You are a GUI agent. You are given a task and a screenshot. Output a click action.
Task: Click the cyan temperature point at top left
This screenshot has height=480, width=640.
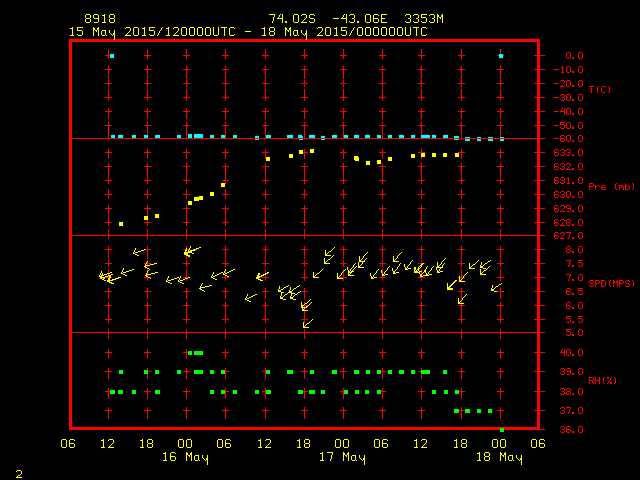(112, 56)
